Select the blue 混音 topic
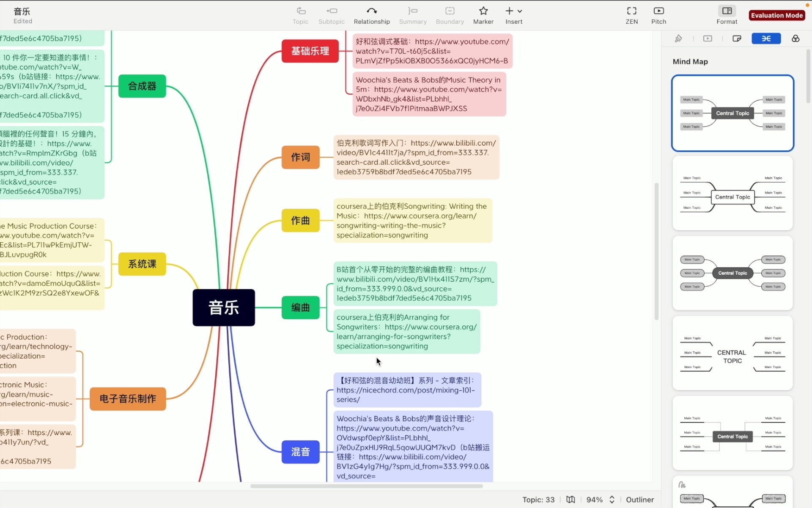The height and width of the screenshot is (508, 812). 301,452
